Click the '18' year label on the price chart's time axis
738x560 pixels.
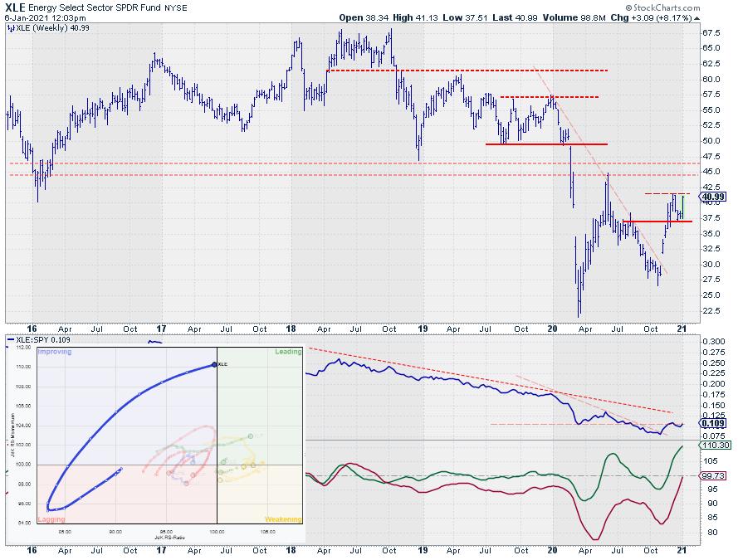click(291, 329)
